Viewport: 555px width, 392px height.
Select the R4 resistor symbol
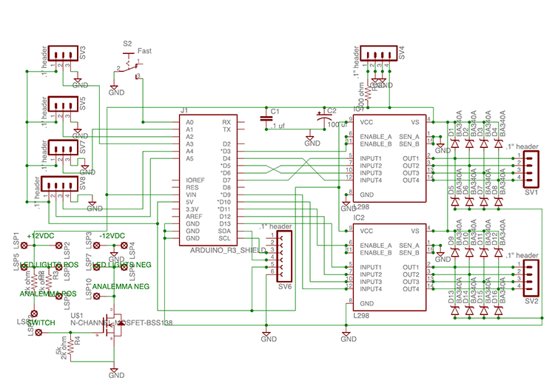click(x=70, y=347)
